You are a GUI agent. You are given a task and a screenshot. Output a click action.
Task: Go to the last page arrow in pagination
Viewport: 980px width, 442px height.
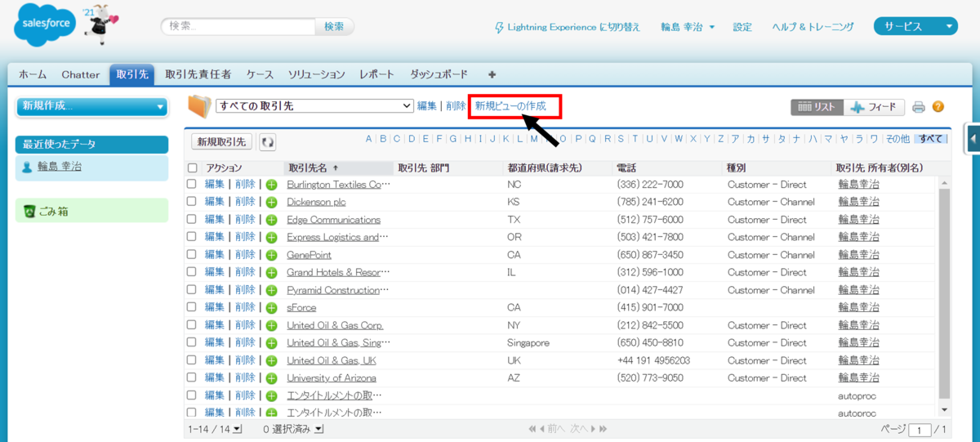[x=604, y=428]
